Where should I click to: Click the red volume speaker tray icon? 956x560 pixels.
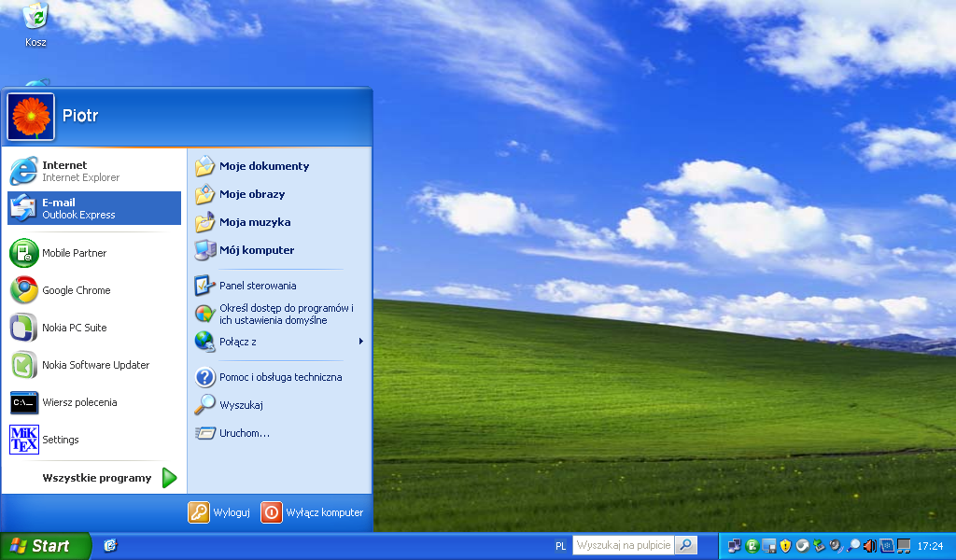870,546
